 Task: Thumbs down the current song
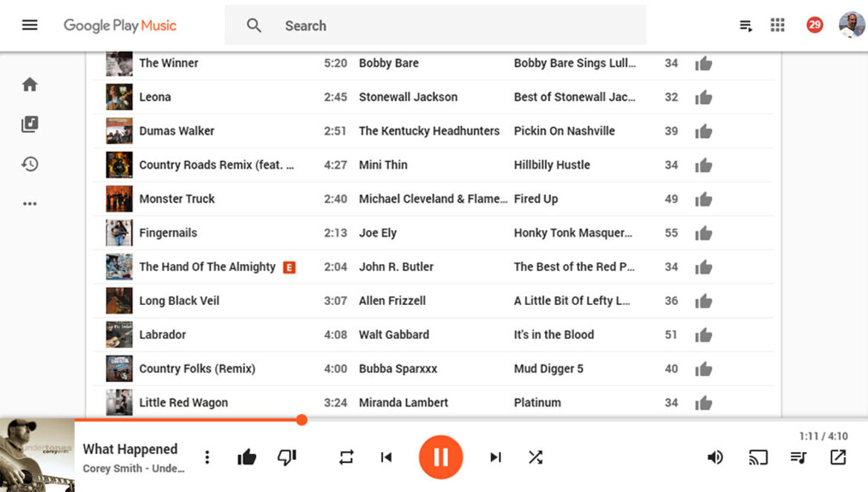coord(287,457)
